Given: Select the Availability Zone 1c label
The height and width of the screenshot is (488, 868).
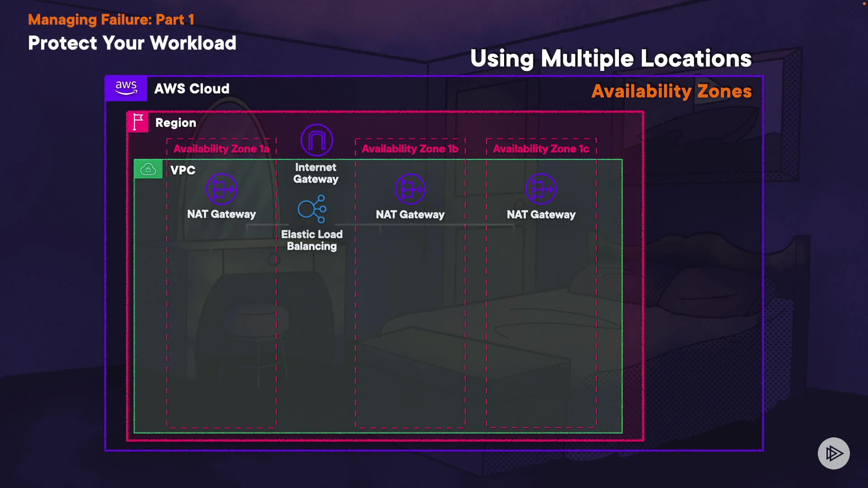Looking at the screenshot, I should pyautogui.click(x=541, y=149).
